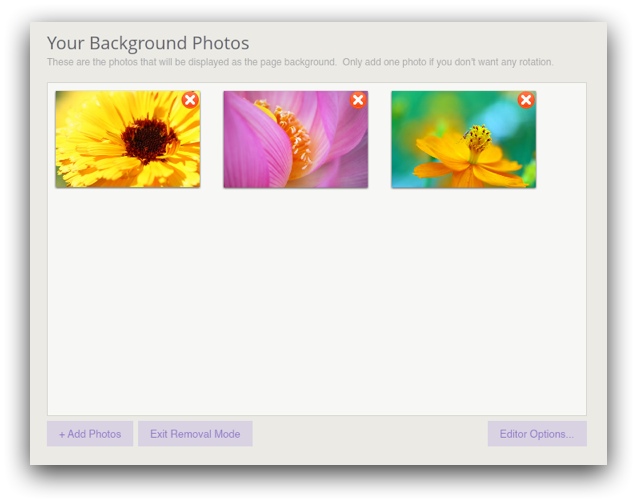Click the description text about page background rotation

pyautogui.click(x=300, y=62)
